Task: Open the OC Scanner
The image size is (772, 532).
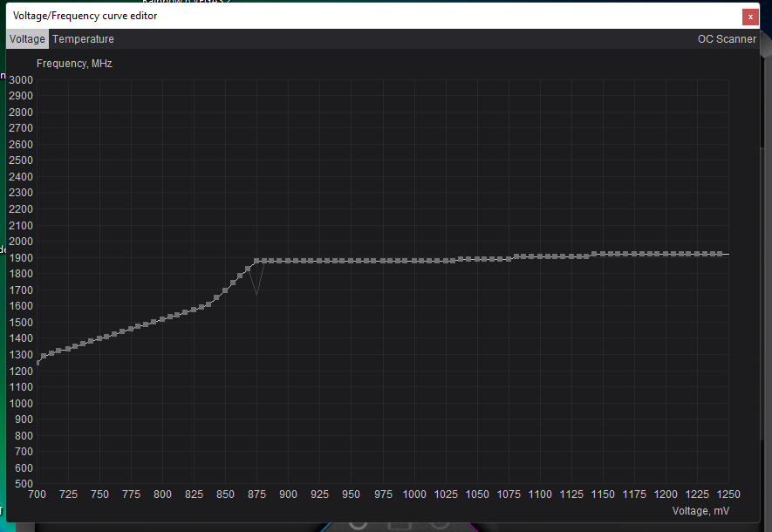Action: (x=727, y=39)
